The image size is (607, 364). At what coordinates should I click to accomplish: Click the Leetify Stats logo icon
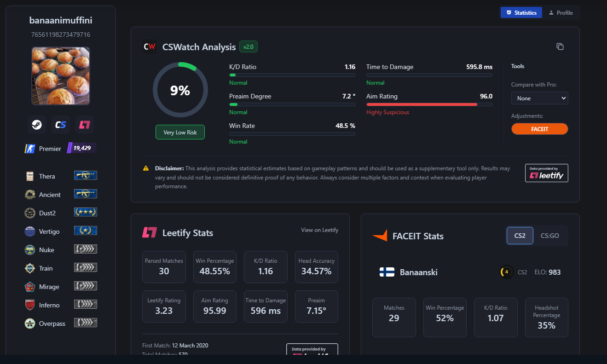tap(150, 233)
